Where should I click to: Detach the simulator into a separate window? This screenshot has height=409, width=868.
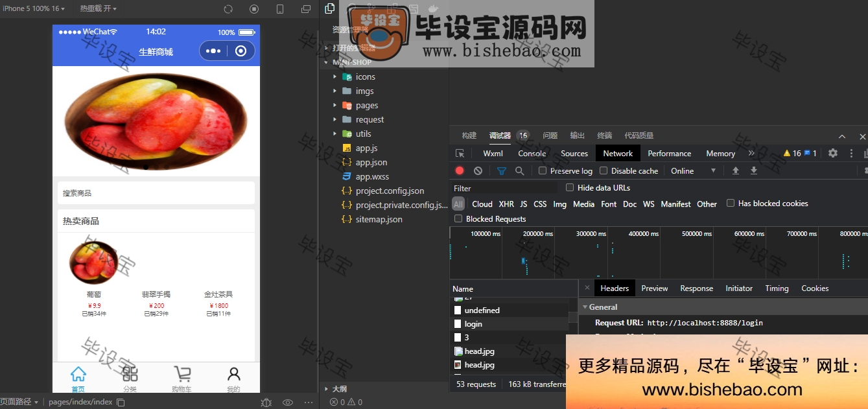(306, 9)
